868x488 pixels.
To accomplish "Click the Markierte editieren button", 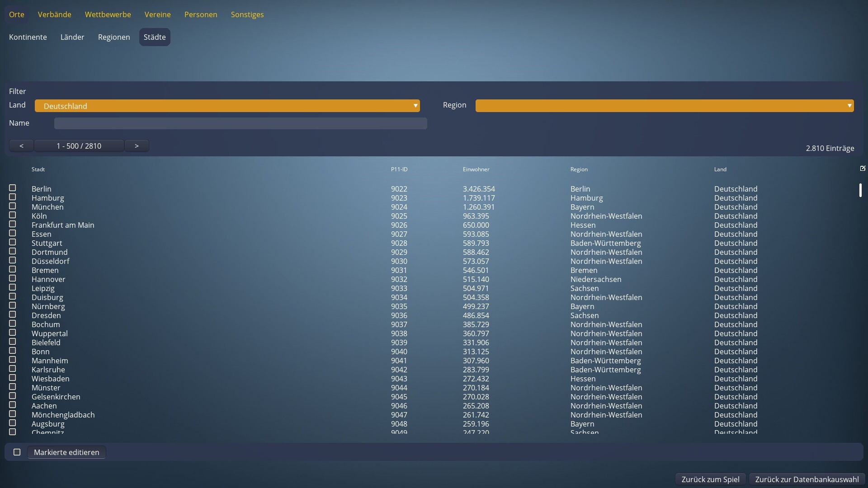I will pyautogui.click(x=66, y=452).
